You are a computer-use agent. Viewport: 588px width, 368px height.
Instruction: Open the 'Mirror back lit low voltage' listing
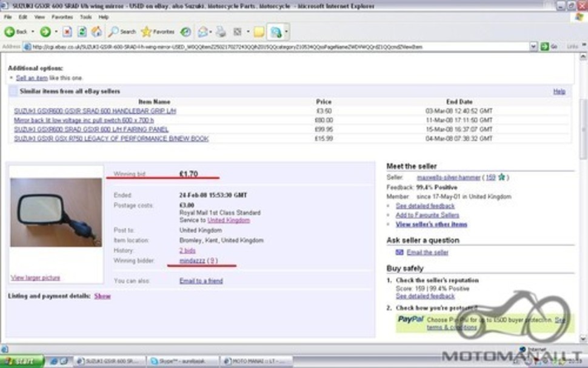pyautogui.click(x=84, y=120)
